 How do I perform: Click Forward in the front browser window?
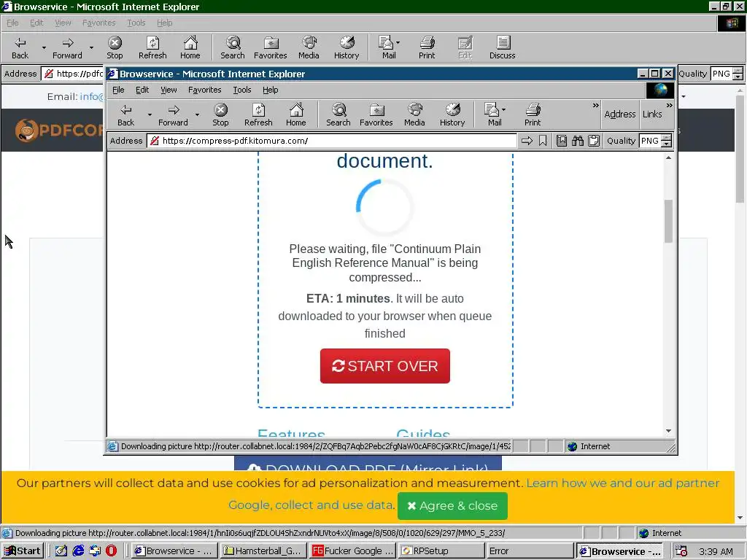pyautogui.click(x=174, y=115)
